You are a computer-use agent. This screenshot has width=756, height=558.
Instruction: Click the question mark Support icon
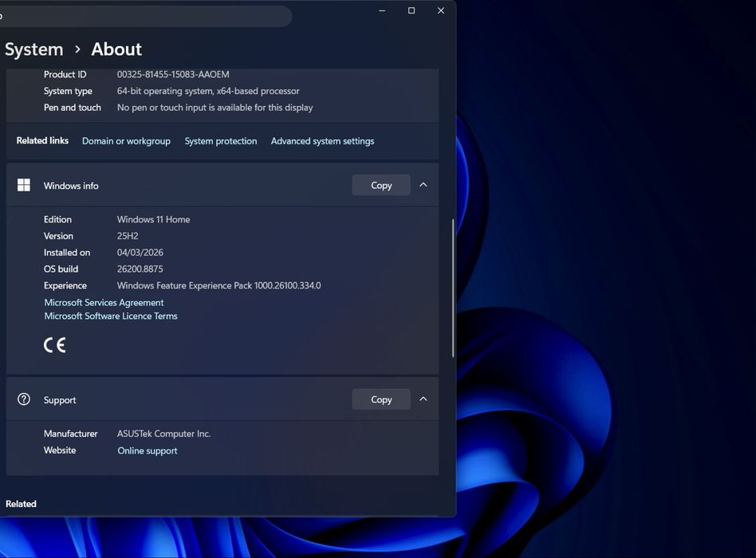pos(24,399)
